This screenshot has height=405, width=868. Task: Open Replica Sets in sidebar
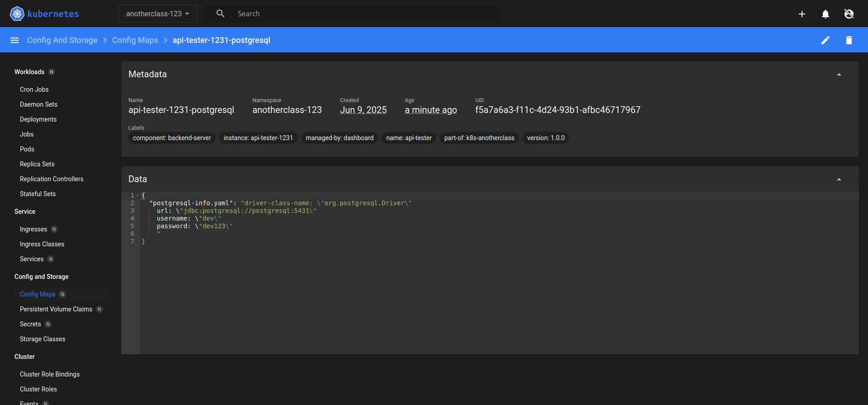(x=37, y=164)
